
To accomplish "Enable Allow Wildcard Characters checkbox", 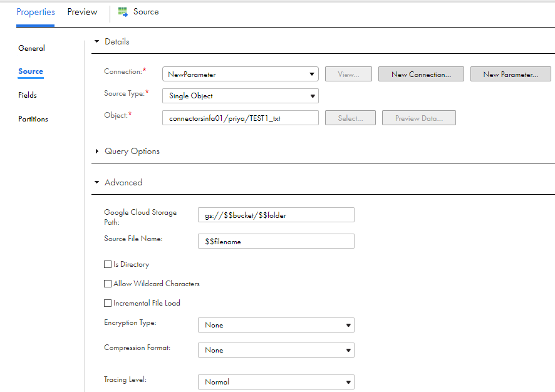I will tap(108, 284).
